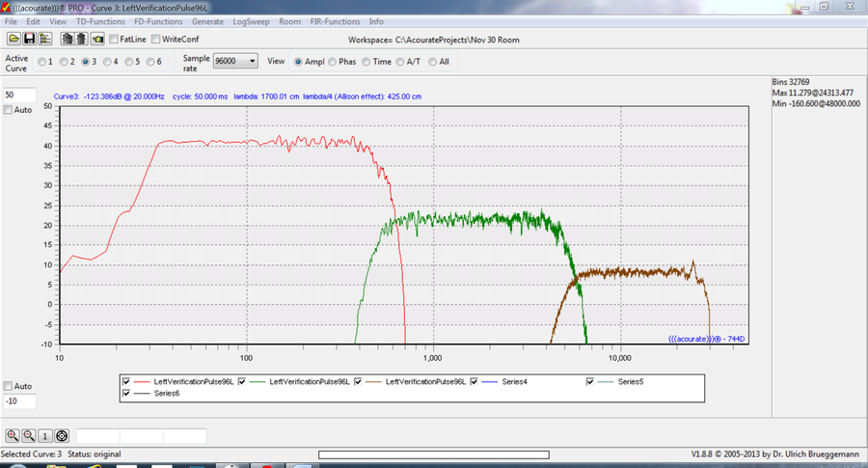
Task: Open the Edit menu
Action: [33, 21]
